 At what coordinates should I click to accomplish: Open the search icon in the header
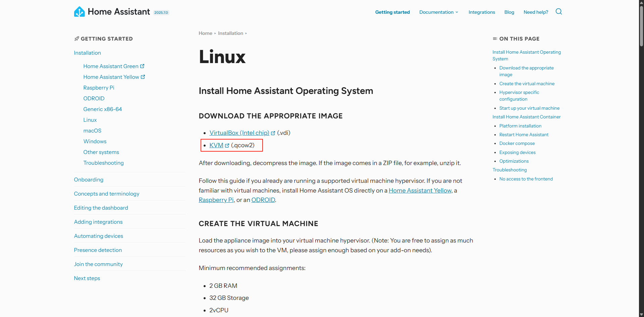coord(558,11)
